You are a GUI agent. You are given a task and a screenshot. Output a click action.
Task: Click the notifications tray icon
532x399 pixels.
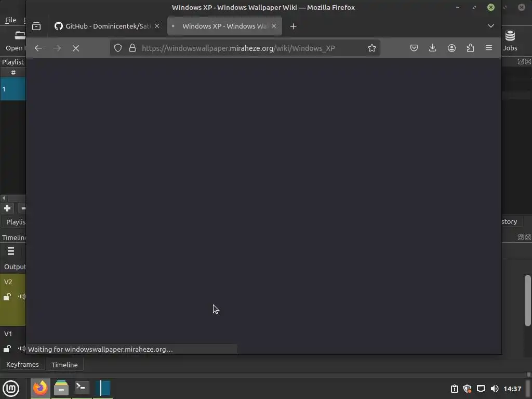[x=454, y=389]
